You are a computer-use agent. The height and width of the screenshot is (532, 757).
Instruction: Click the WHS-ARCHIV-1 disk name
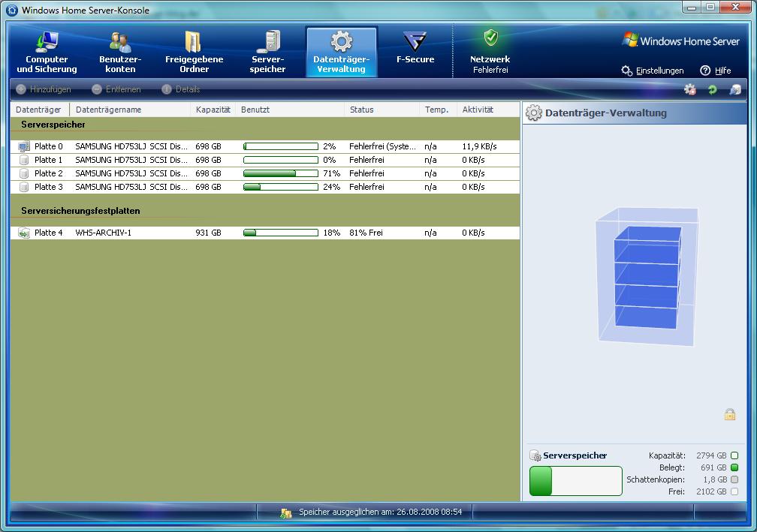click(104, 233)
